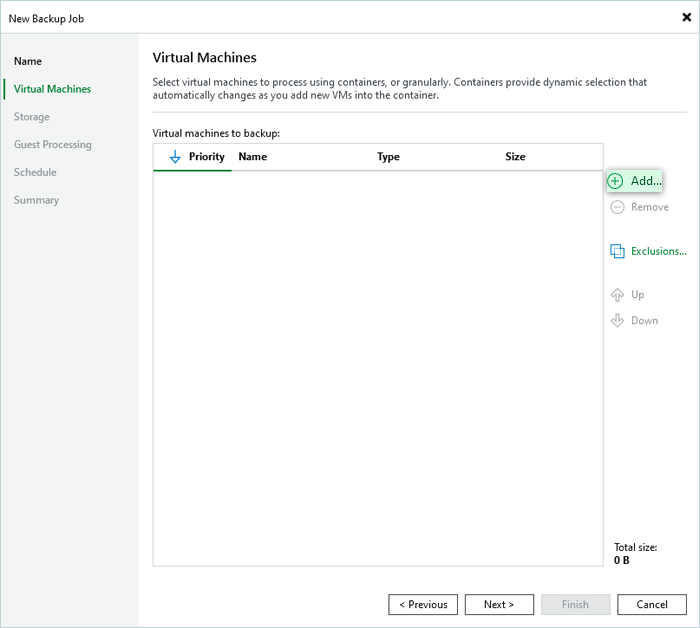Screen dimensions: 700x628
Task: Jump to the Schedule step
Action: pos(35,172)
